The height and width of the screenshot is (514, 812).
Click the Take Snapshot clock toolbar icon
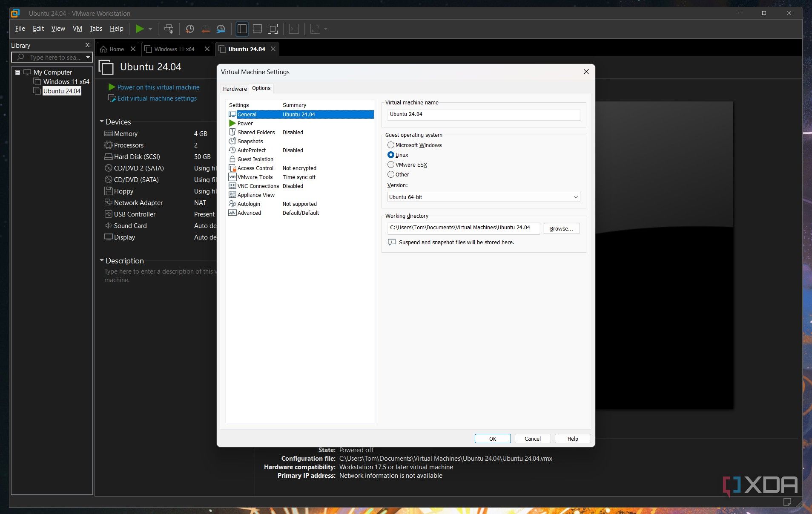coord(190,29)
